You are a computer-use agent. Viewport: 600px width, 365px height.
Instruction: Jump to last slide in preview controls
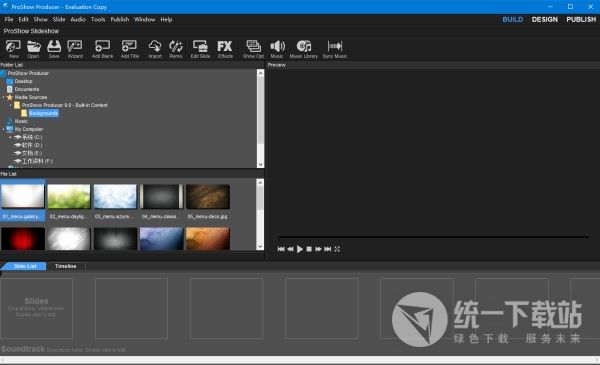tap(328, 249)
